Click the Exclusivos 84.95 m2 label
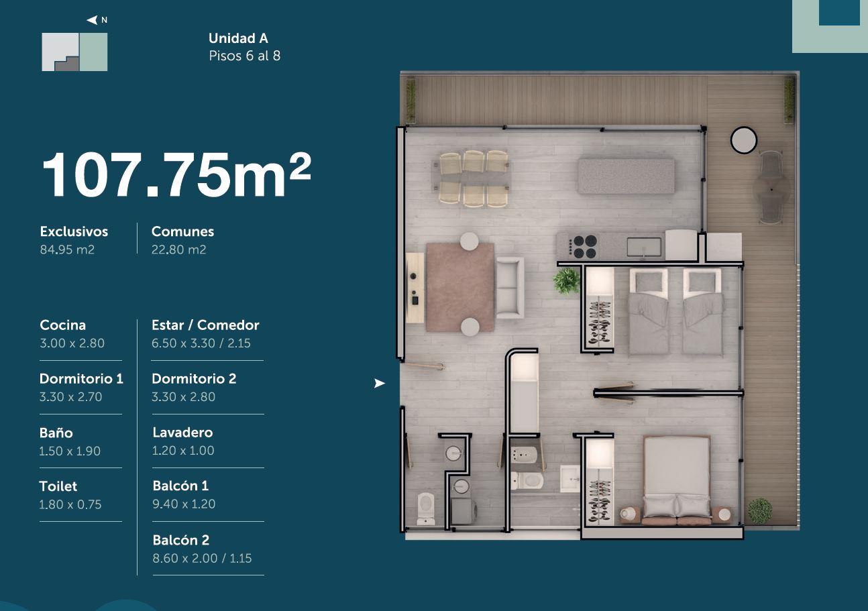Viewport: 868px width, 611px height. (74, 240)
